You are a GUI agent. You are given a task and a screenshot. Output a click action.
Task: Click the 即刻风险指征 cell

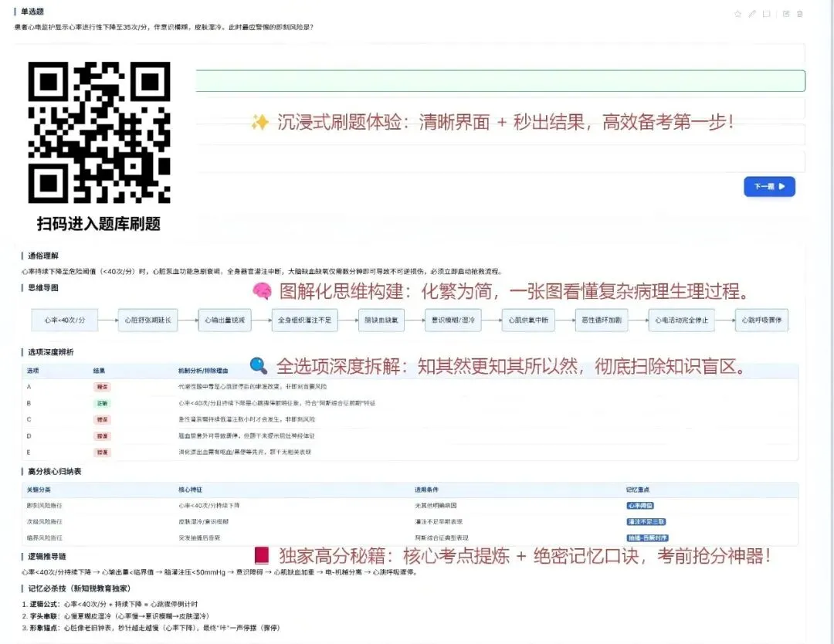[45, 506]
